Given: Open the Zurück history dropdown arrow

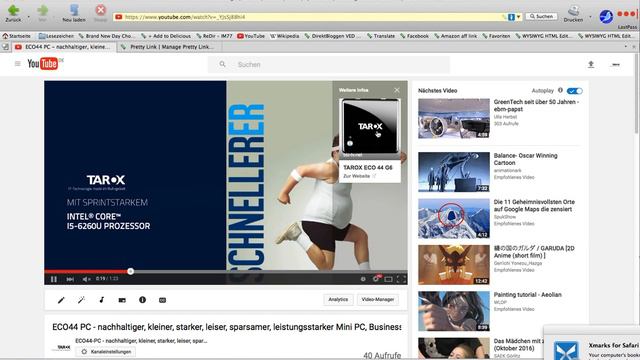Looking at the screenshot, I should [x=28, y=17].
